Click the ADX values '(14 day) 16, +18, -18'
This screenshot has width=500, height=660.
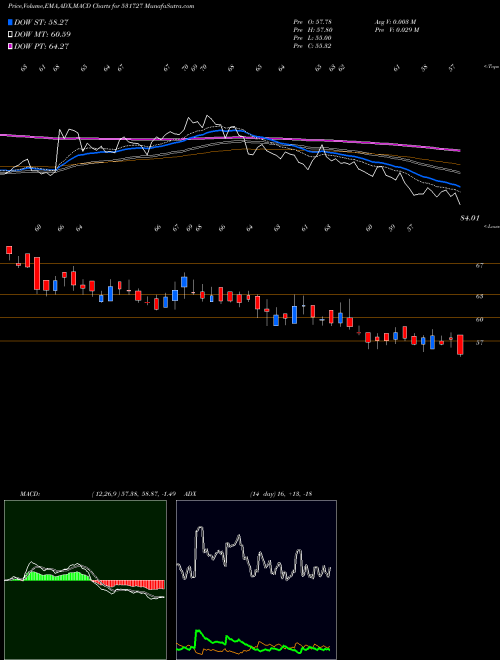click(x=280, y=494)
